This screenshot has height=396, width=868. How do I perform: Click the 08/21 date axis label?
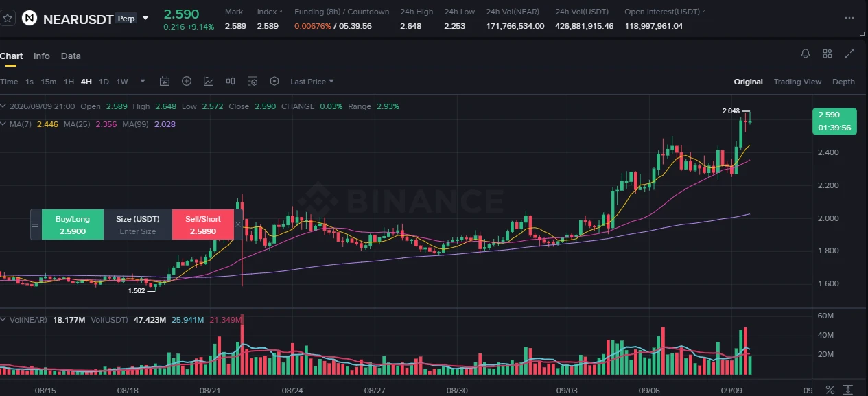209,390
